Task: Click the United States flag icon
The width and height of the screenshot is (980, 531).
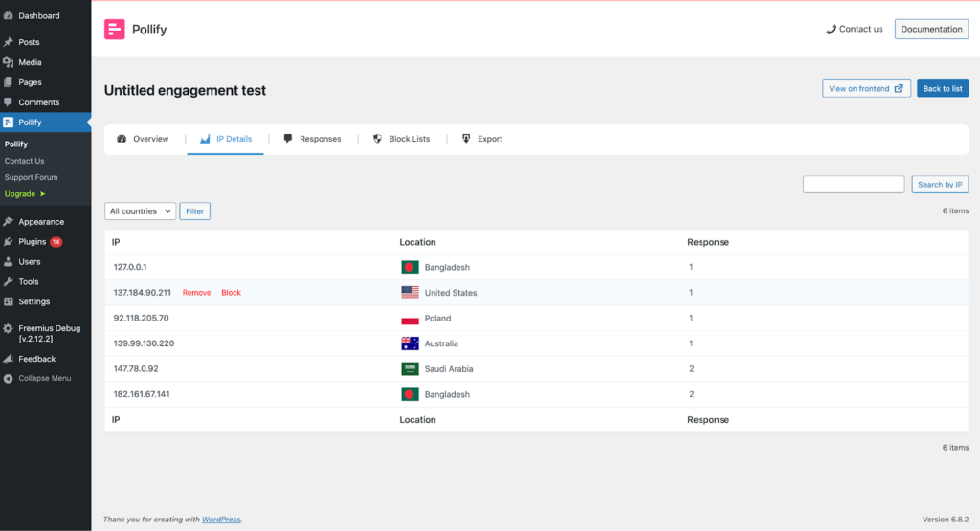Action: [x=410, y=293]
